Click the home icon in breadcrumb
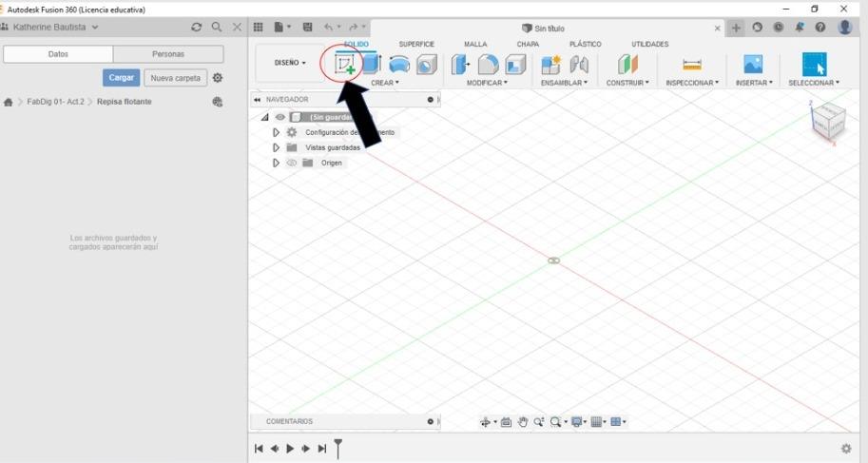 [x=8, y=102]
